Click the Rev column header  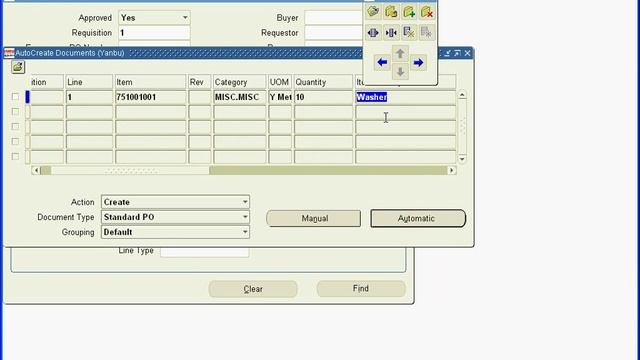click(200, 82)
